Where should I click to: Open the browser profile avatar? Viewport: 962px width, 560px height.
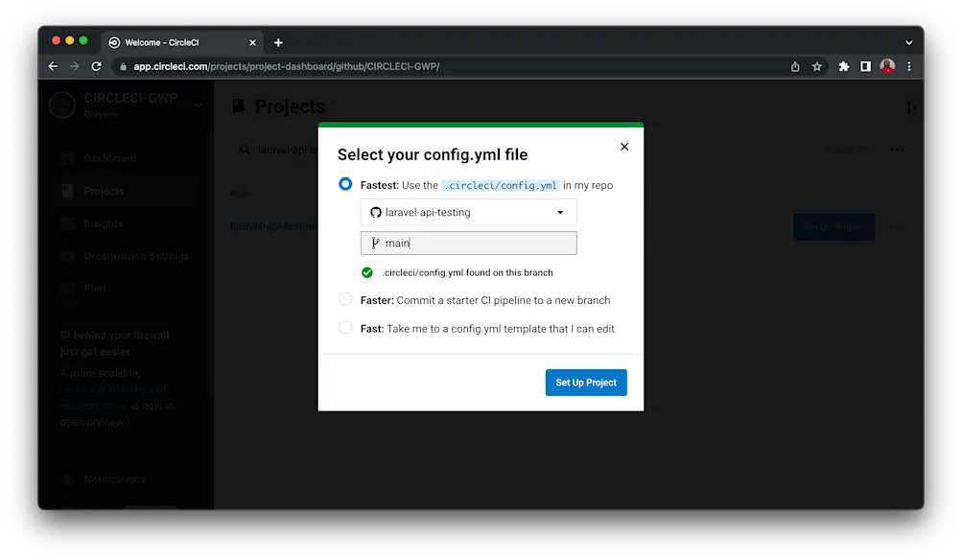887,66
